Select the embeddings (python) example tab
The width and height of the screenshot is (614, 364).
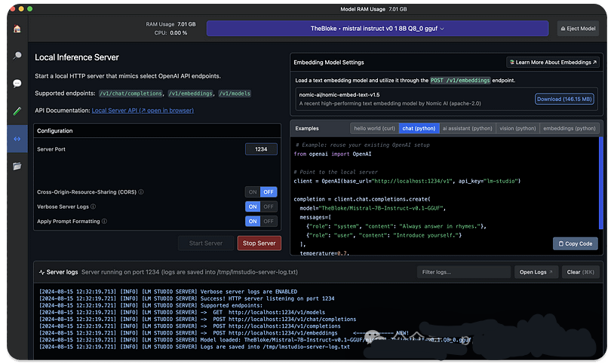coord(569,128)
